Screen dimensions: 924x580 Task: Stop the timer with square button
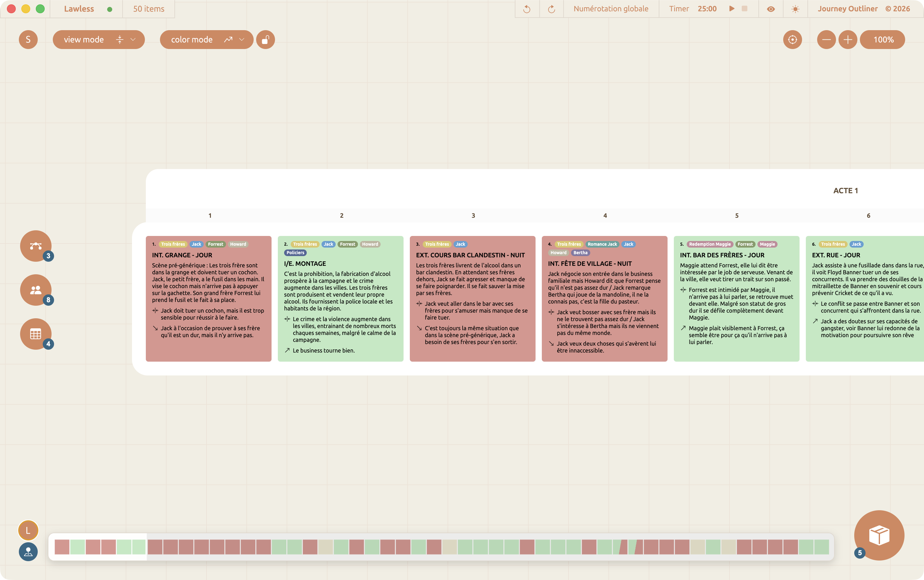(x=745, y=8)
